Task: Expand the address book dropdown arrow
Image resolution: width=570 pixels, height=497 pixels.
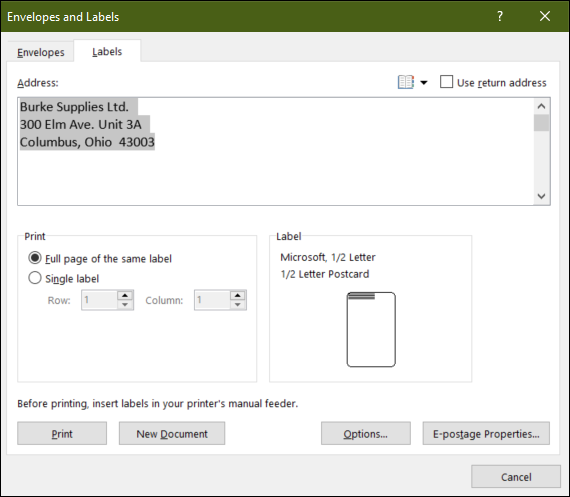Action: point(424,83)
